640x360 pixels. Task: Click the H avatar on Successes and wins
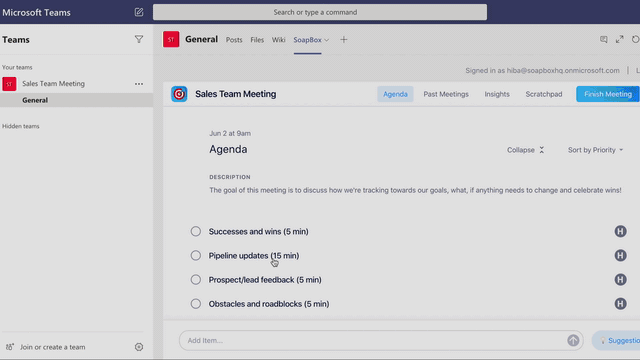pos(620,231)
